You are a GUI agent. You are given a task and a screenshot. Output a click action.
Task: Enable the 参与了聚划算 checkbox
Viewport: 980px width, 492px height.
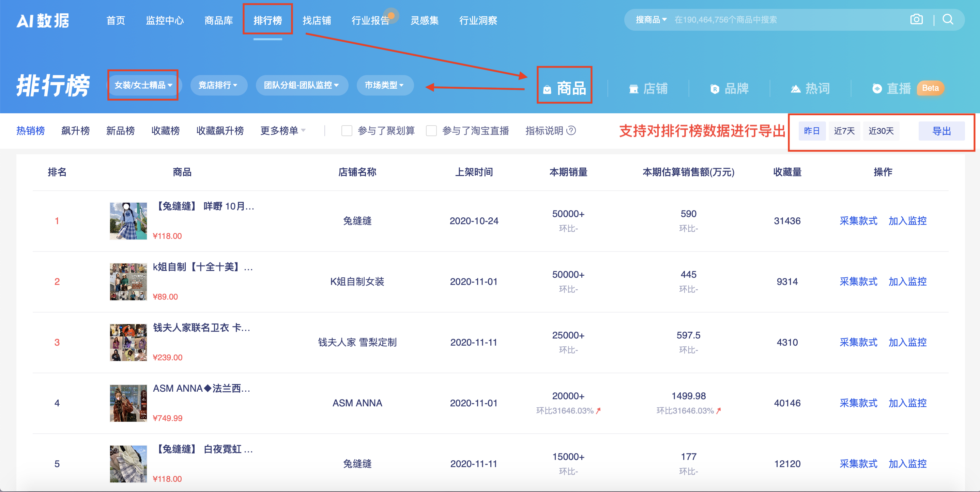pyautogui.click(x=347, y=131)
